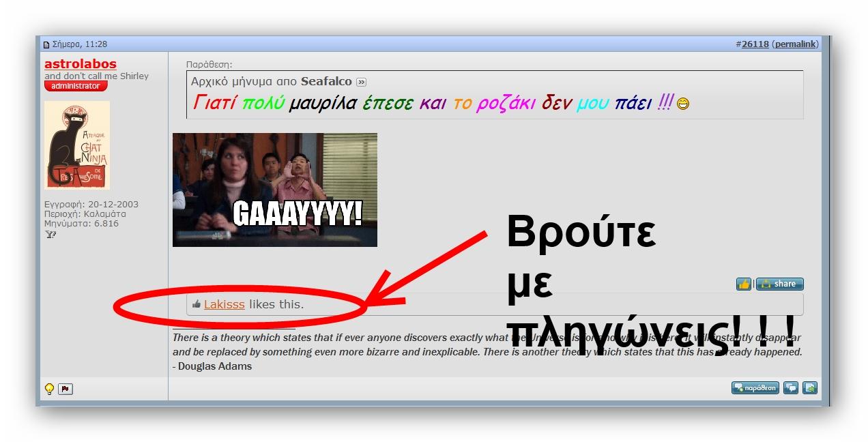The height and width of the screenshot is (442, 868).
Task: Click the quick reply icon beside multi-quote
Action: click(x=810, y=387)
